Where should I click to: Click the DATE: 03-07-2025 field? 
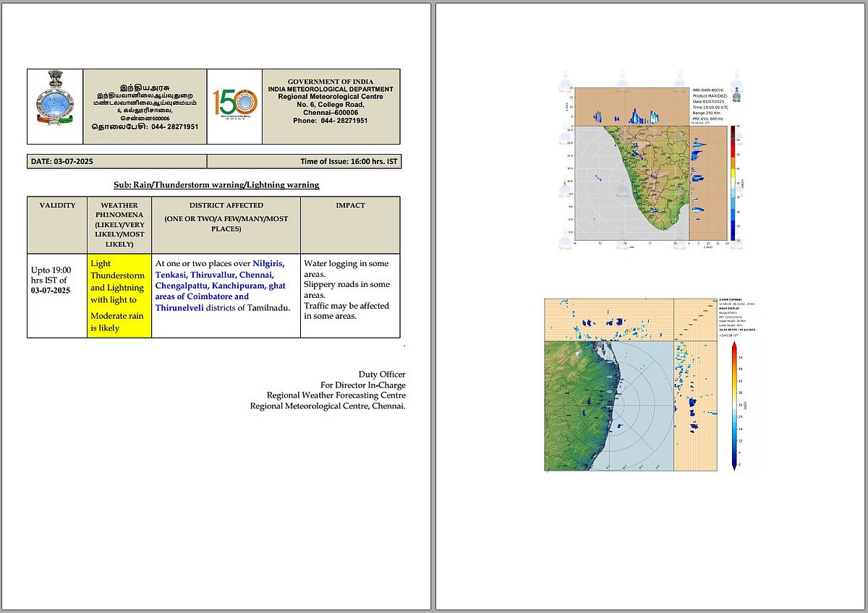64,162
